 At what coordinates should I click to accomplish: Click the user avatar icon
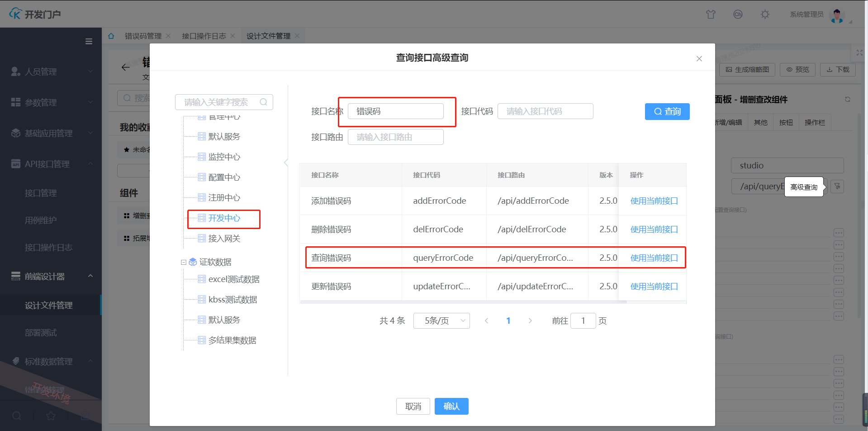tap(837, 15)
